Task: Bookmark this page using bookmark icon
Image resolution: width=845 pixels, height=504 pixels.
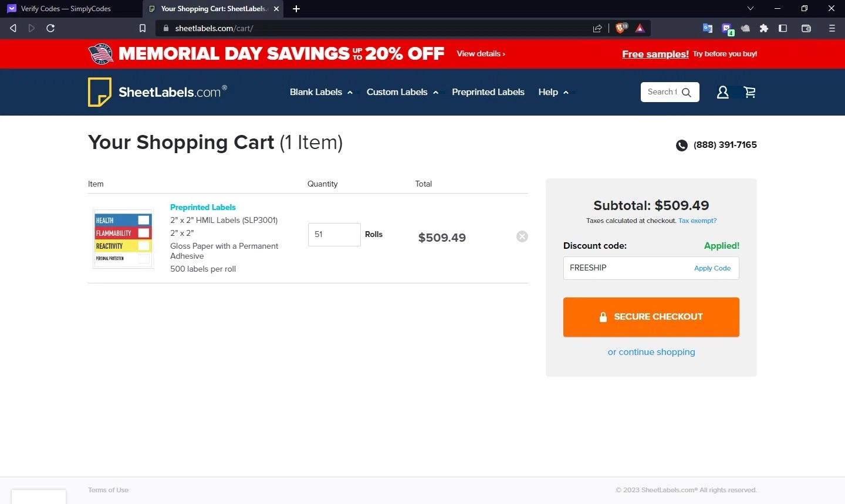Action: tap(143, 28)
